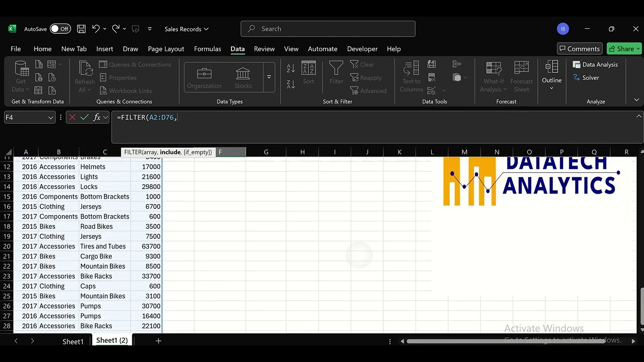Click the From Table/Range icon
Viewport: 644px width, 362px height.
coord(39,90)
